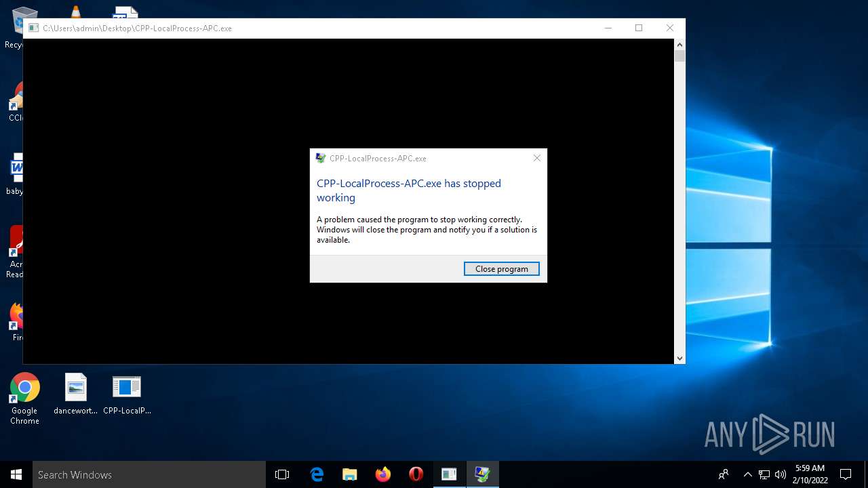This screenshot has height=488, width=868.
Task: Click console scrollbar up arrow
Action: point(679,45)
